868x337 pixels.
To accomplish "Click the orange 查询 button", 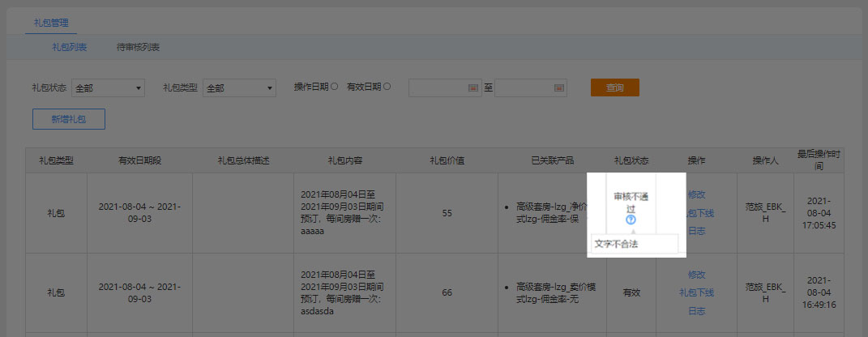I will pos(615,87).
